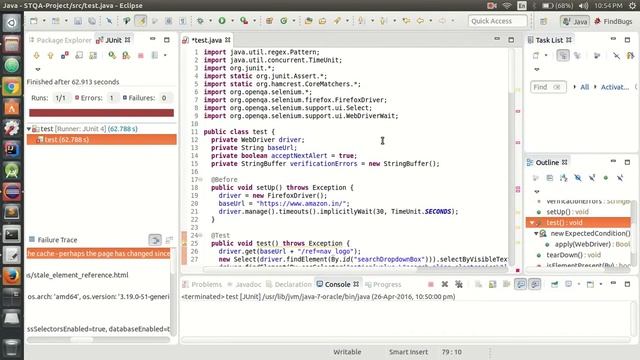Open the New wizard dropdown arrow

click(44, 21)
